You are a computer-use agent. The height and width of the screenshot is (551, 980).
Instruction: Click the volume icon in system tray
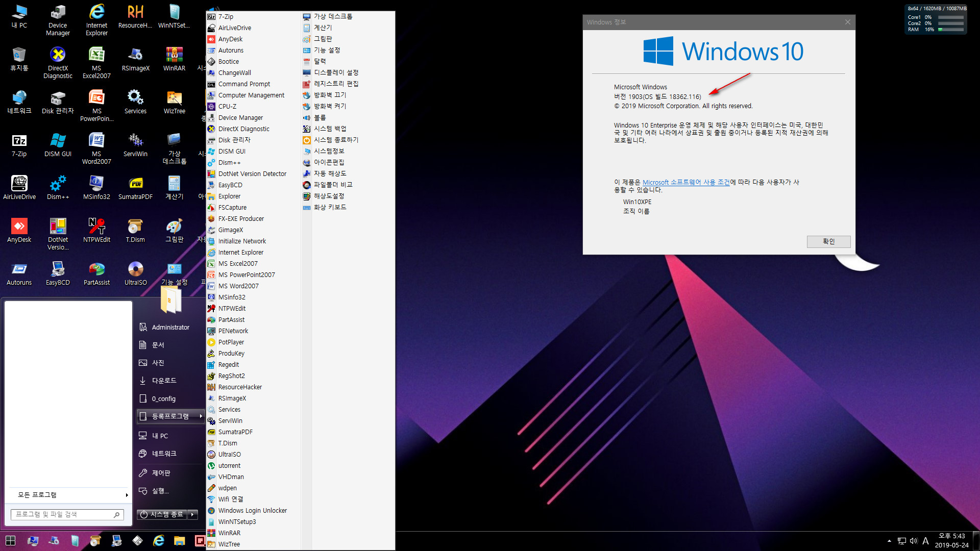(913, 541)
